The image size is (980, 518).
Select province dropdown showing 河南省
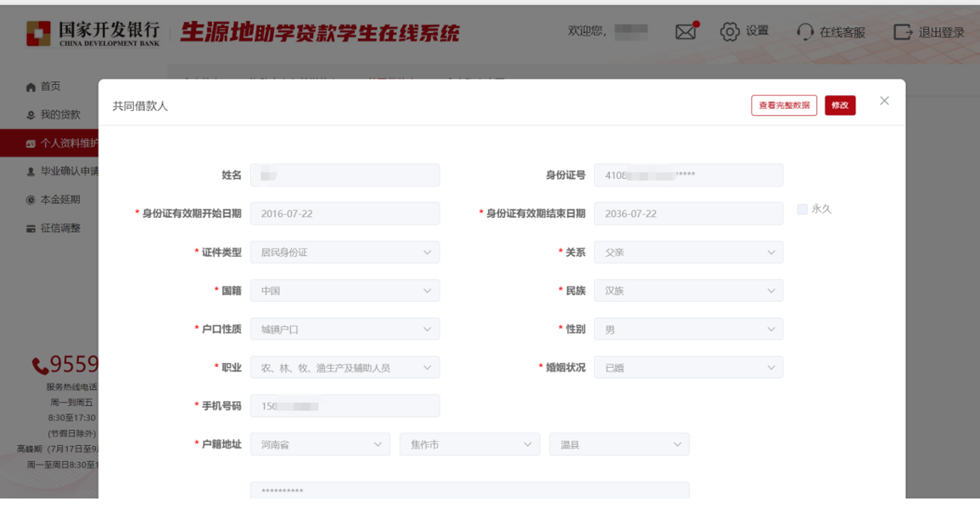(320, 445)
